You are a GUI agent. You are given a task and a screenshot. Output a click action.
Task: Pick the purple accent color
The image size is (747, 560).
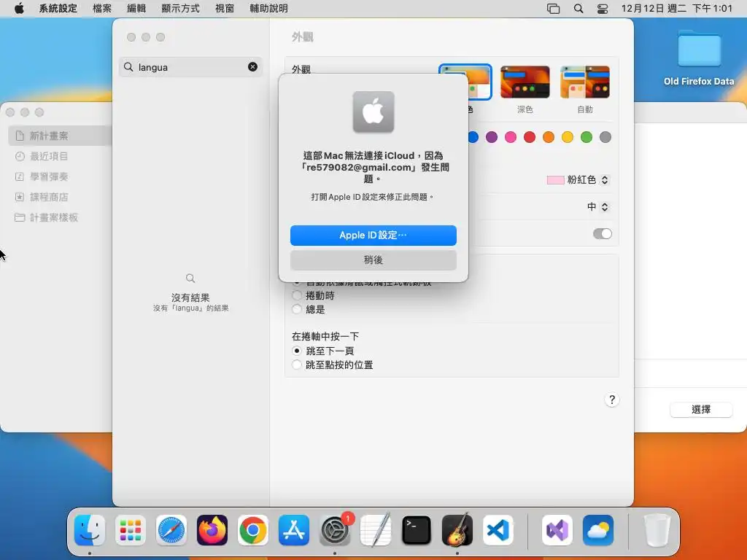491,137
